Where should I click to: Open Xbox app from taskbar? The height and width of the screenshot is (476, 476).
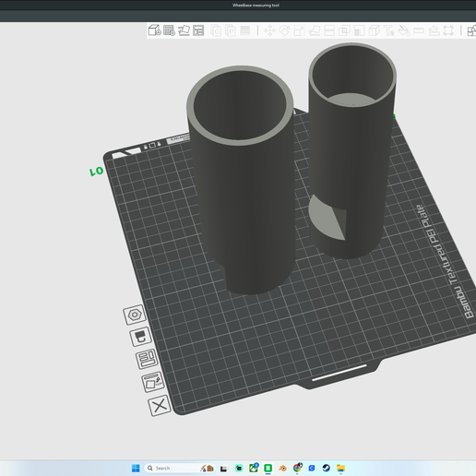pyautogui.click(x=254, y=468)
